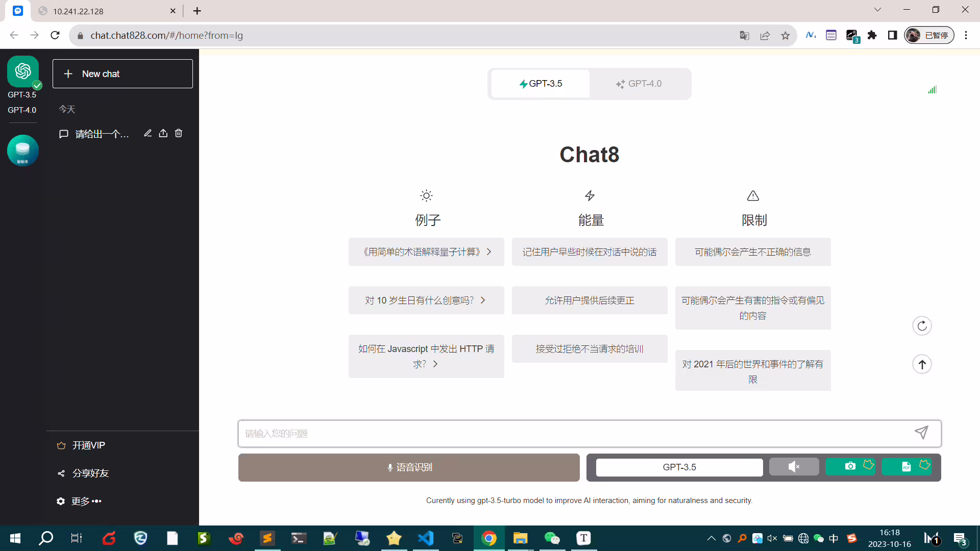Viewport: 980px width, 551px height.
Task: Click the 接受过拒绝不当请求的培训 card
Action: pyautogui.click(x=590, y=349)
